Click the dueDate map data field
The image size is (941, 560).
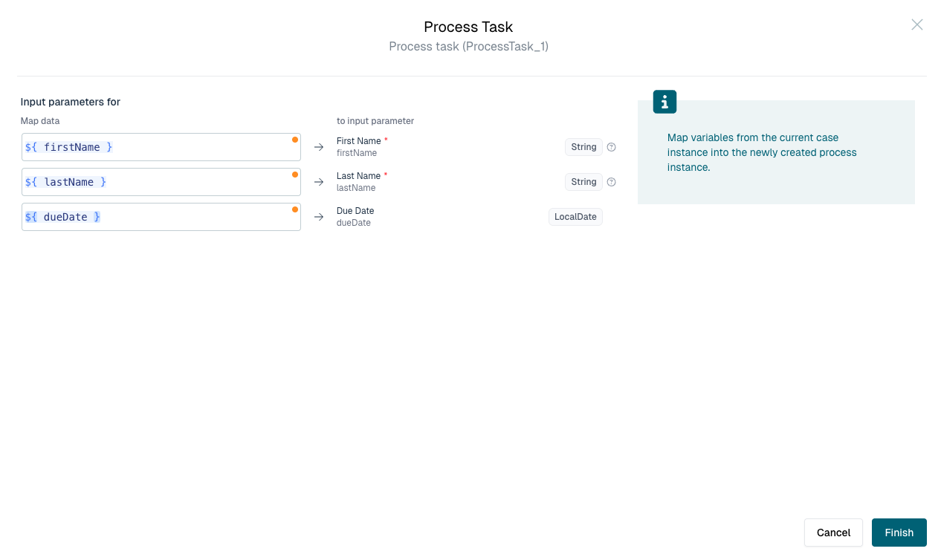coord(161,217)
